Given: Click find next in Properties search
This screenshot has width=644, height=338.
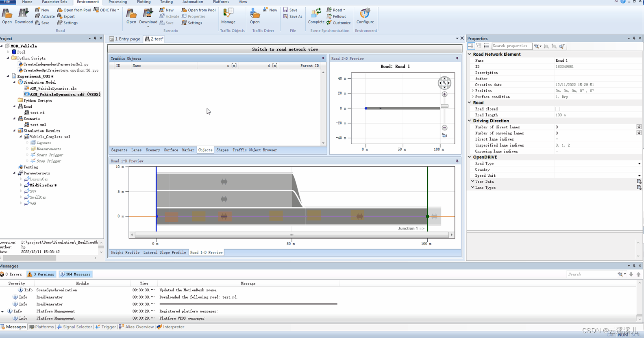Looking at the screenshot, I should (546, 46).
